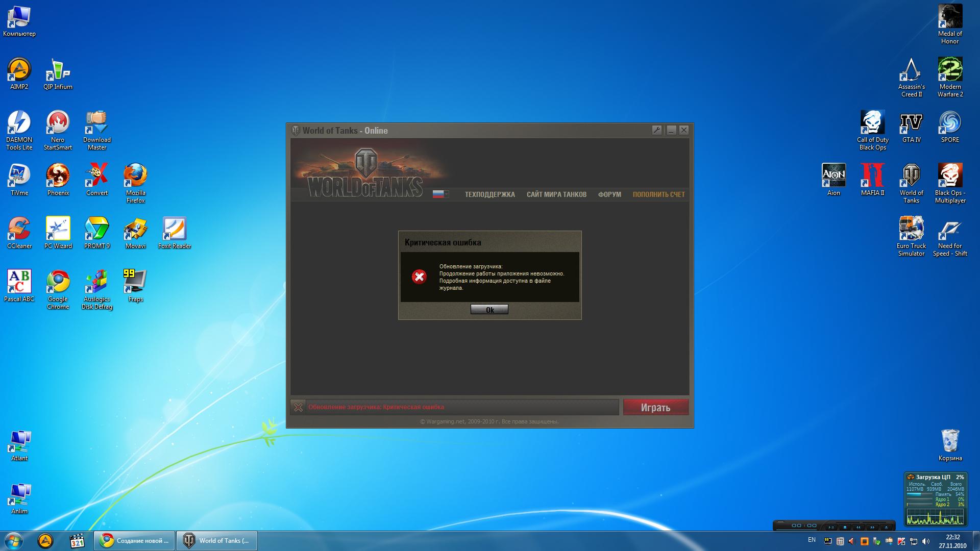Open the Anlim desktop shortcut
Image resolution: width=980 pixels, height=551 pixels.
pyautogui.click(x=19, y=498)
